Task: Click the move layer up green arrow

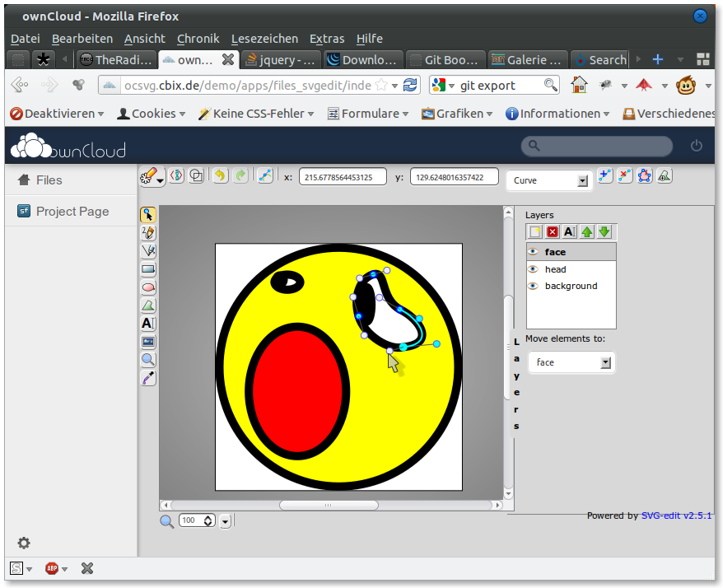Action: 586,231
